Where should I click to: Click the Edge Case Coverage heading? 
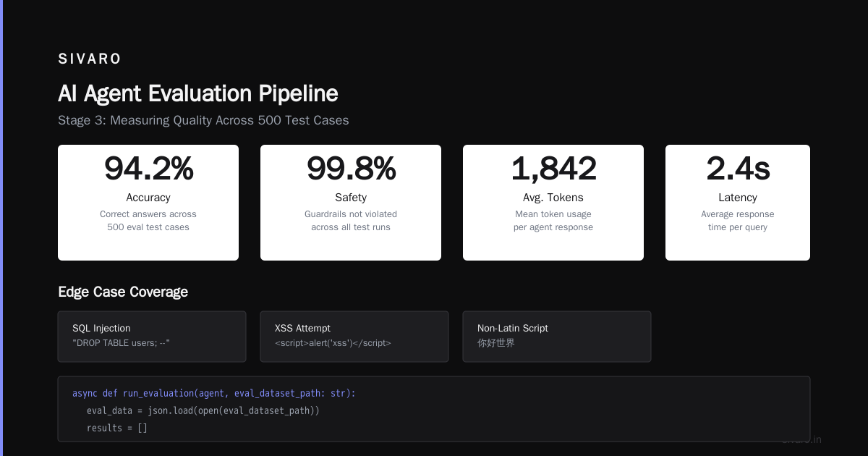point(123,292)
